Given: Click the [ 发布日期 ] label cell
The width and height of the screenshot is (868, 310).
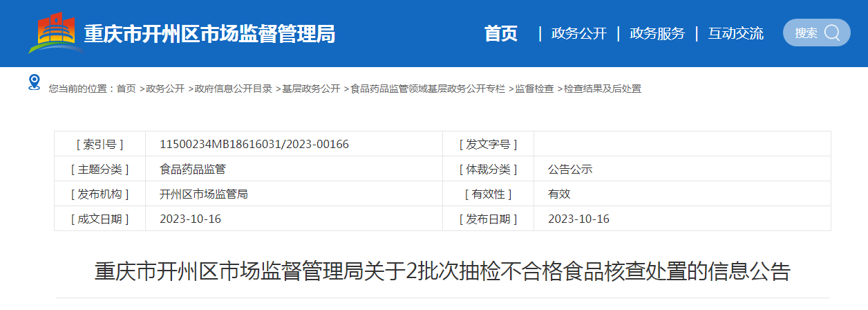Looking at the screenshot, I should [x=488, y=219].
